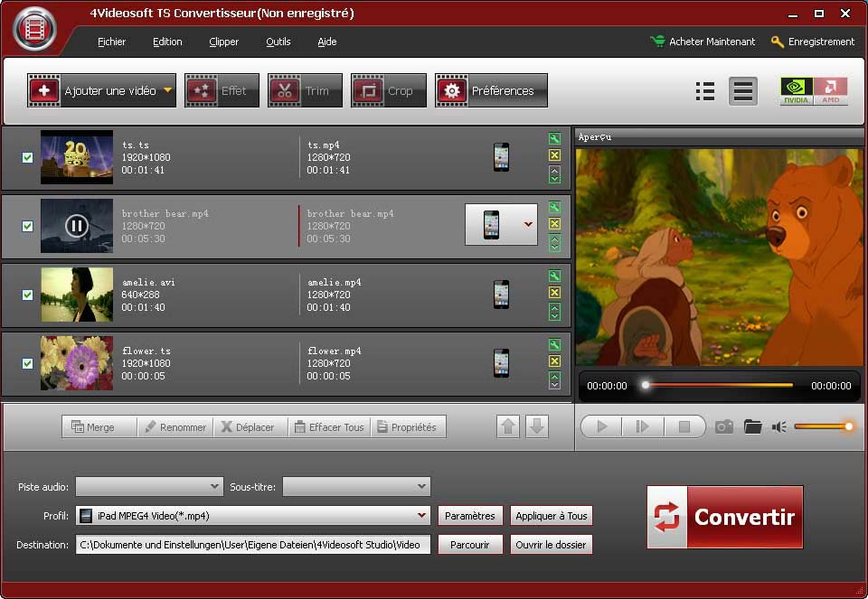Click the Renommer button
Viewport: 868px width, 599px height.
[175, 427]
